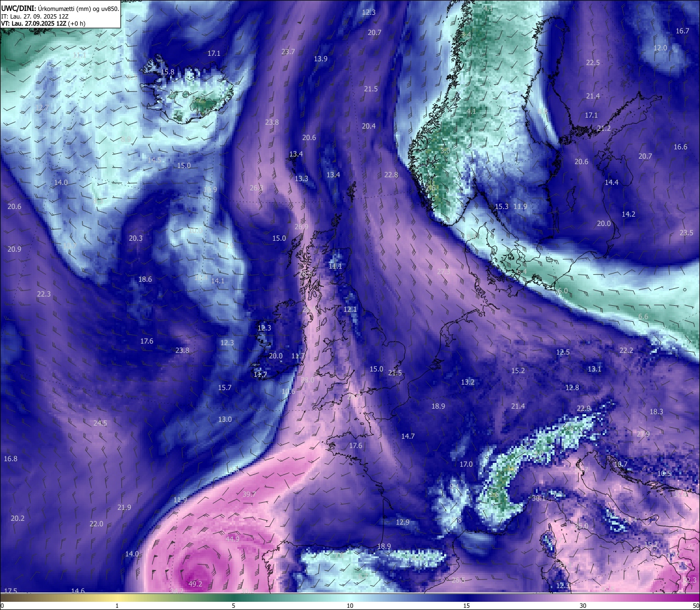The height and width of the screenshot is (610, 700).
Task: Click the 17.0 value west of the Alps
Action: pyautogui.click(x=466, y=464)
